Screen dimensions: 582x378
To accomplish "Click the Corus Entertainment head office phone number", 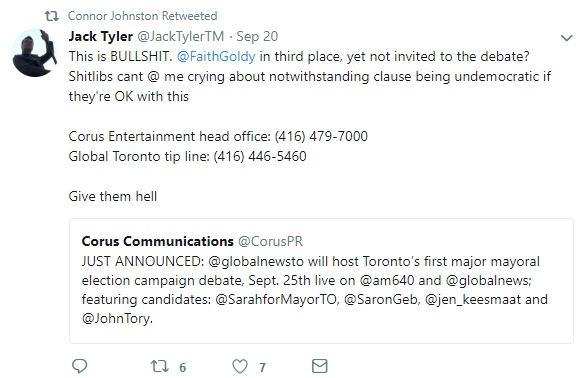I will click(x=321, y=136).
